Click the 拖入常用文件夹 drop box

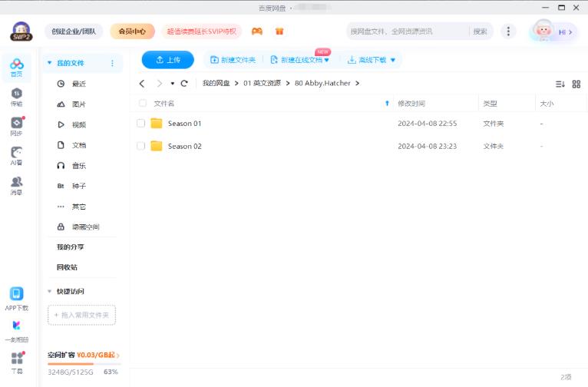pos(81,315)
